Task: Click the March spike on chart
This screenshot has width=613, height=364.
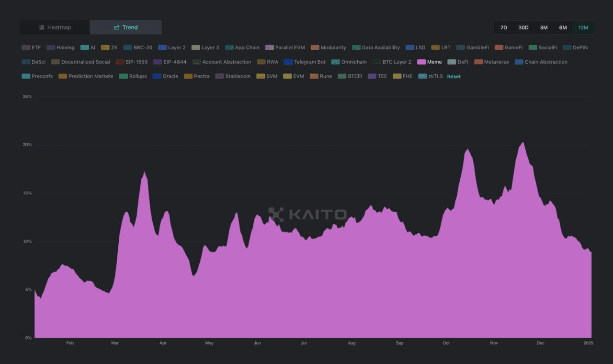Action: 144,172
